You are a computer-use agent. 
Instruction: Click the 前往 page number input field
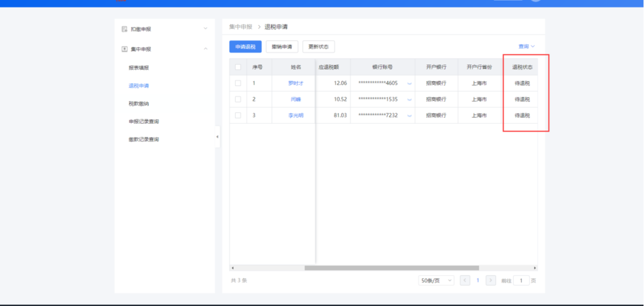coord(521,281)
